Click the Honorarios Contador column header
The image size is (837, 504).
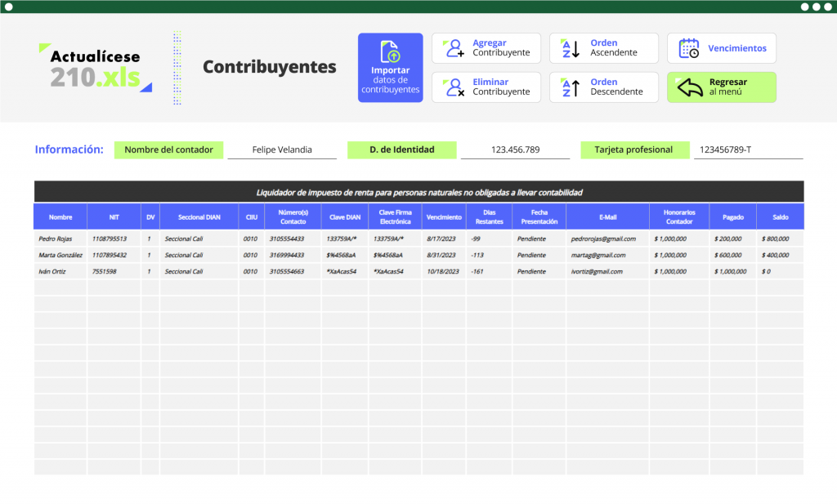pos(679,216)
